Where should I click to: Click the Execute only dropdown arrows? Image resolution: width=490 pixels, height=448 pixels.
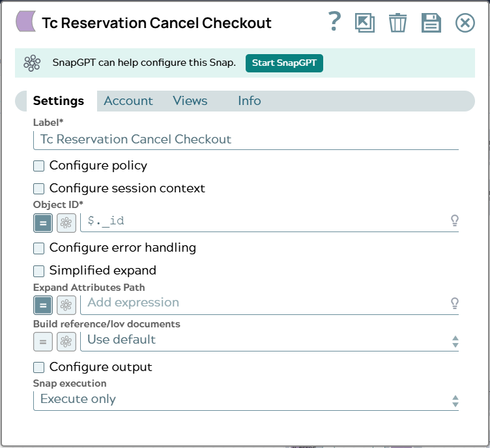coord(455,401)
